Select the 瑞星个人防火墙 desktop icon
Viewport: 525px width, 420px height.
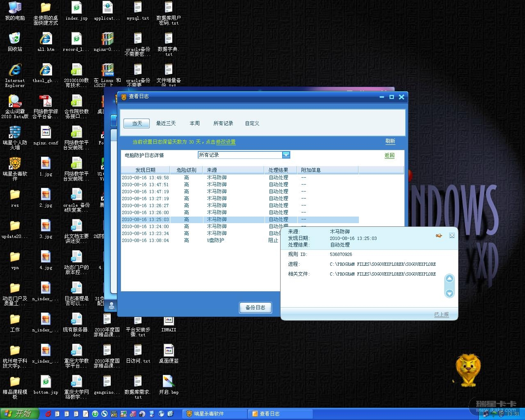coord(15,138)
